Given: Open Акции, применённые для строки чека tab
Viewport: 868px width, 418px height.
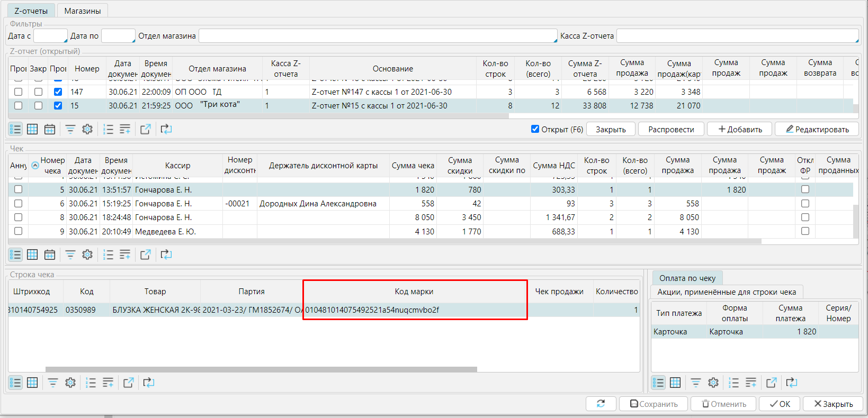Looking at the screenshot, I should [727, 292].
